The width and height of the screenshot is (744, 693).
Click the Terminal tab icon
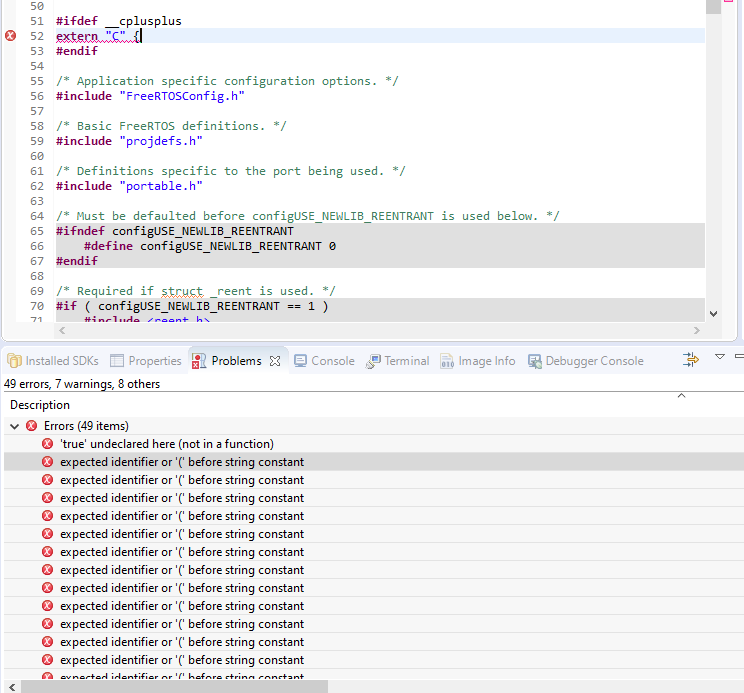pyautogui.click(x=373, y=361)
